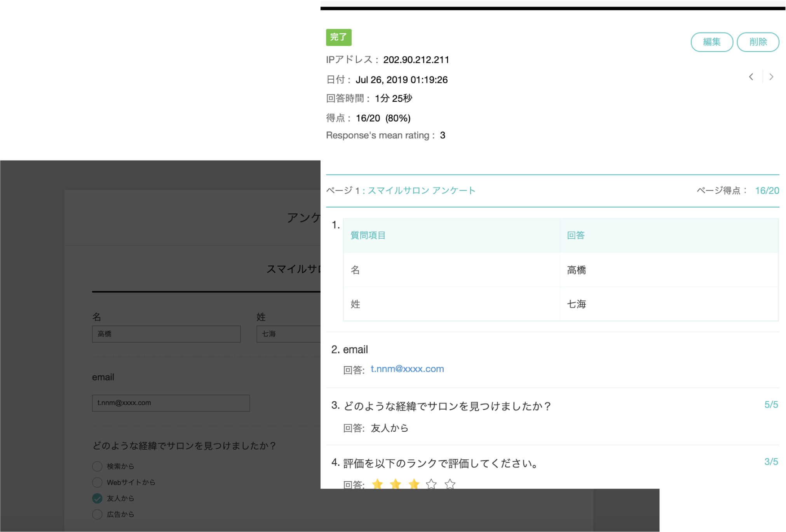Viewport: 786px width, 532px height.
Task: Click the fifth empty rating star
Action: coord(450,484)
